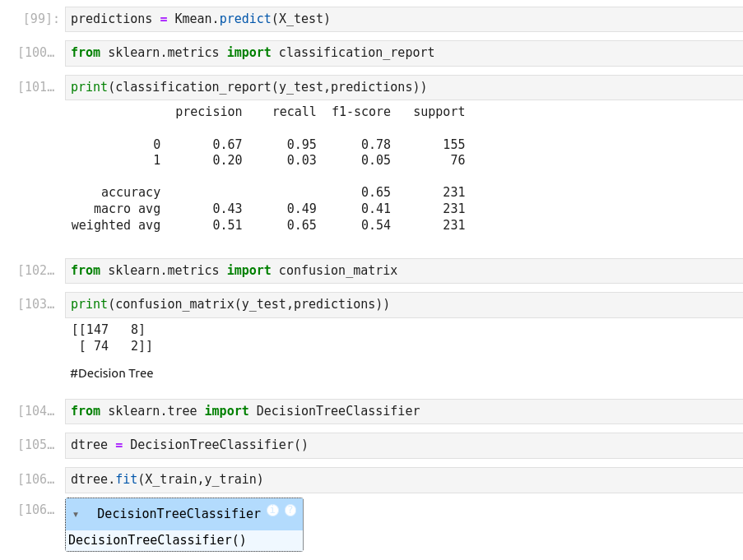743x560 pixels.
Task: Select the dtree.fit(X_train,y_train) cell
Action: coord(403,479)
